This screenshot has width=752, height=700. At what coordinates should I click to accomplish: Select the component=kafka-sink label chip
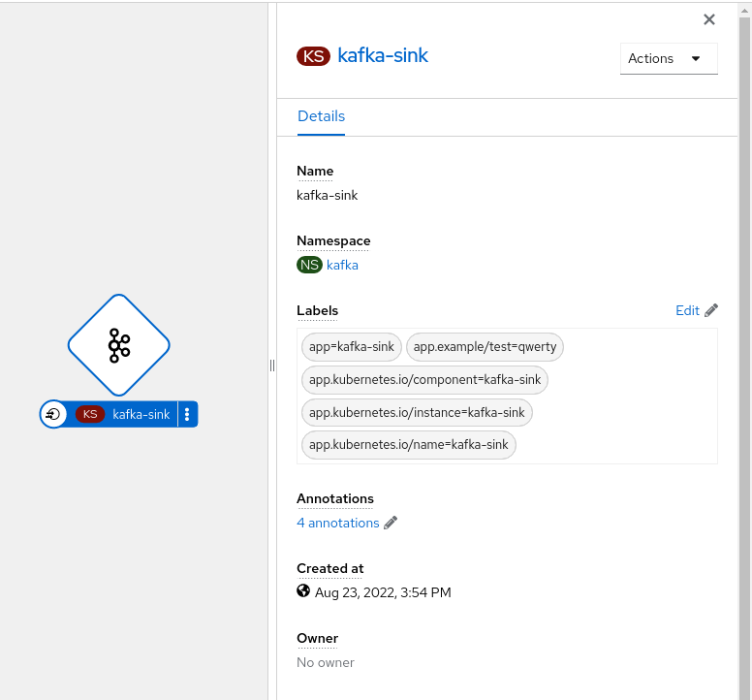pos(424,380)
